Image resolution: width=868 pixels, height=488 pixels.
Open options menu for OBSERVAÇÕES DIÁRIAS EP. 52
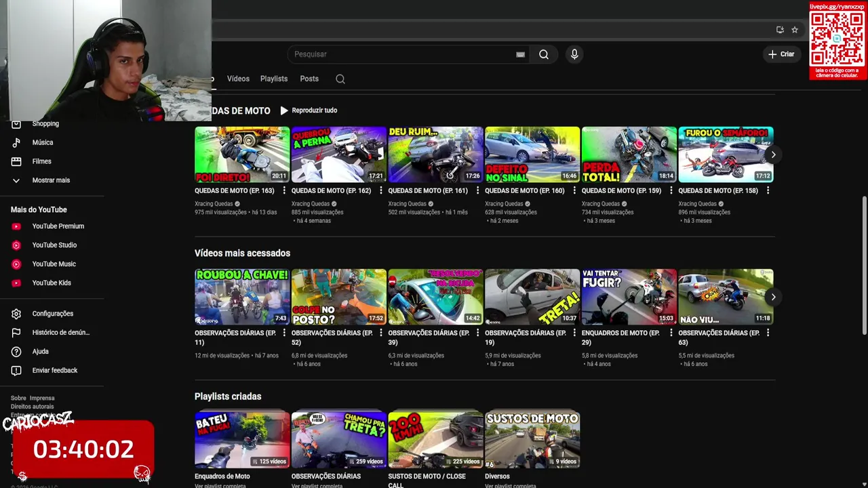tap(380, 333)
